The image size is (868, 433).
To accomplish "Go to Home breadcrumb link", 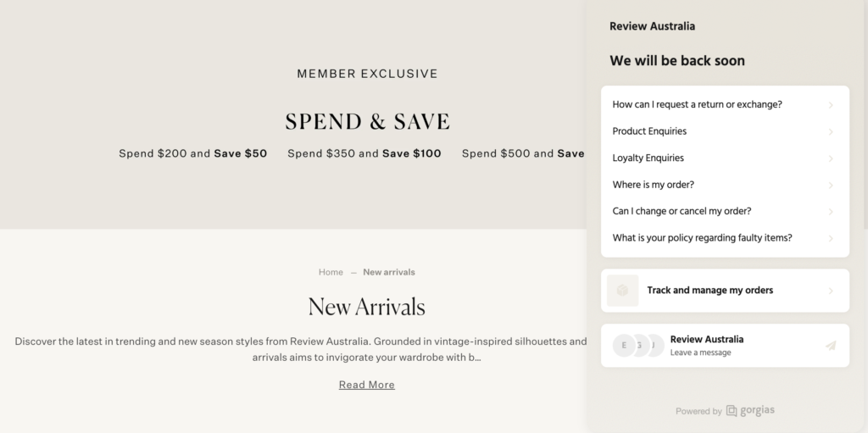I will (331, 272).
